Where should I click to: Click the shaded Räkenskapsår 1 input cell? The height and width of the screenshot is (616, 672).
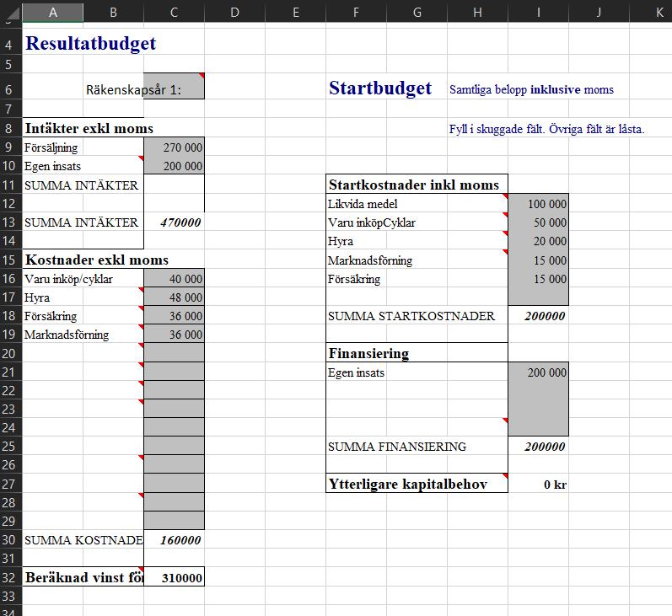(x=175, y=87)
